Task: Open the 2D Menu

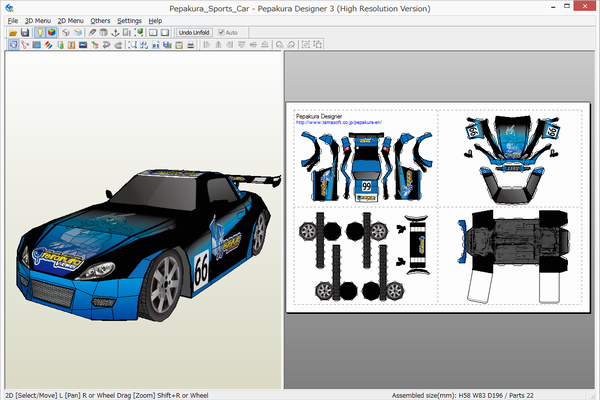Action: [71, 21]
